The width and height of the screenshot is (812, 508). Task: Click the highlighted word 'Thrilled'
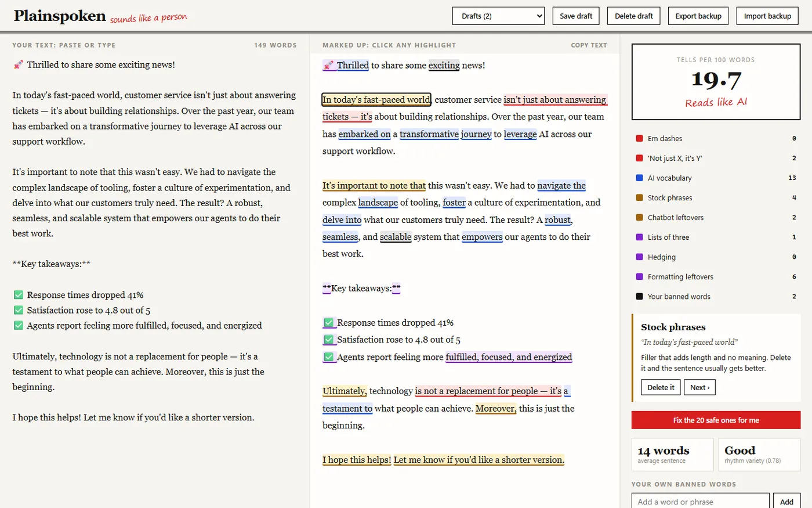pos(353,65)
